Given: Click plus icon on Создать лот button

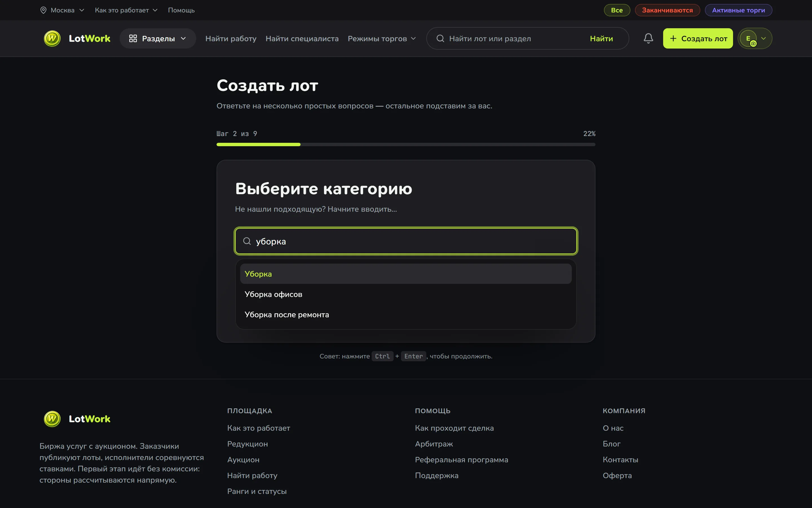Looking at the screenshot, I should (x=673, y=38).
